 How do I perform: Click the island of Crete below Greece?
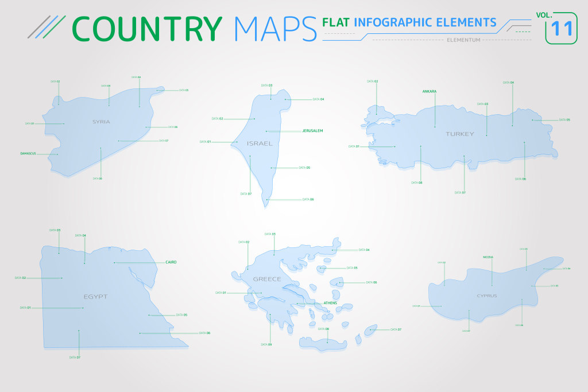pos(323,343)
